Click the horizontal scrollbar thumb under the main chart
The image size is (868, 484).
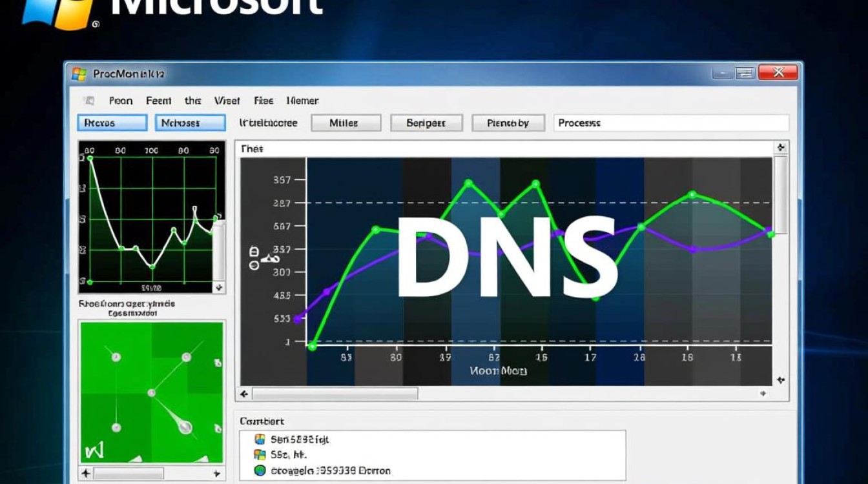[335, 394]
